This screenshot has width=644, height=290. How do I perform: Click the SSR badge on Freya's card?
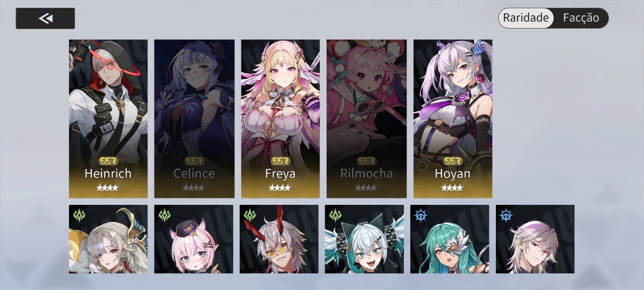click(280, 161)
